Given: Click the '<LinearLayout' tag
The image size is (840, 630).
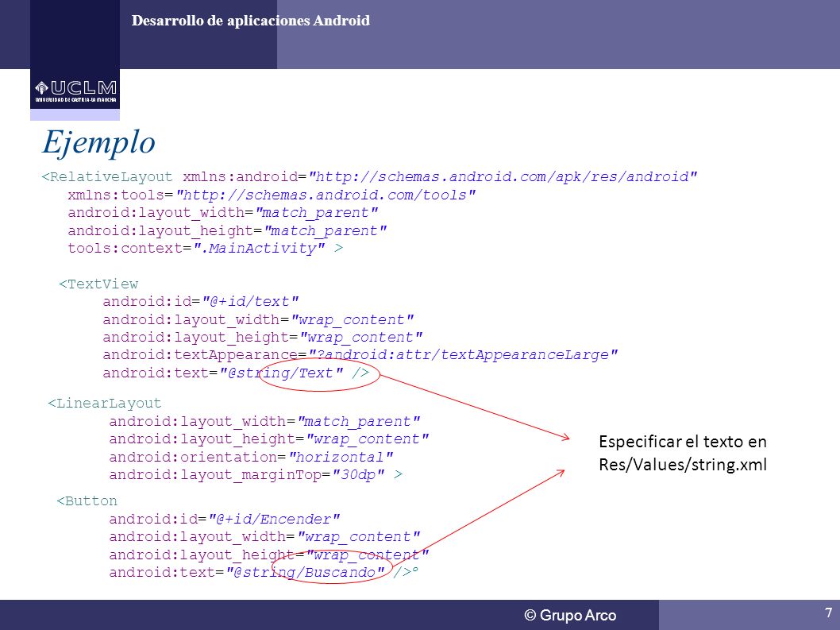Looking at the screenshot, I should coord(105,404).
